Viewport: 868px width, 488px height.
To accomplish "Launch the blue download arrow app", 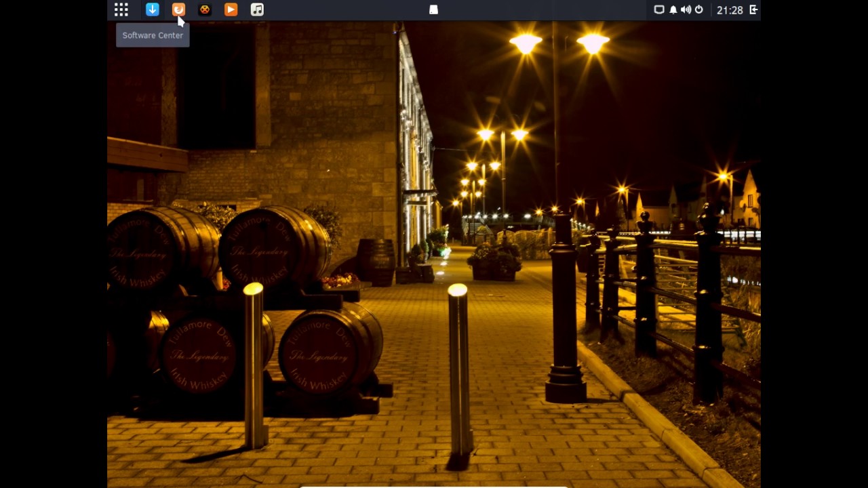I will click(152, 9).
